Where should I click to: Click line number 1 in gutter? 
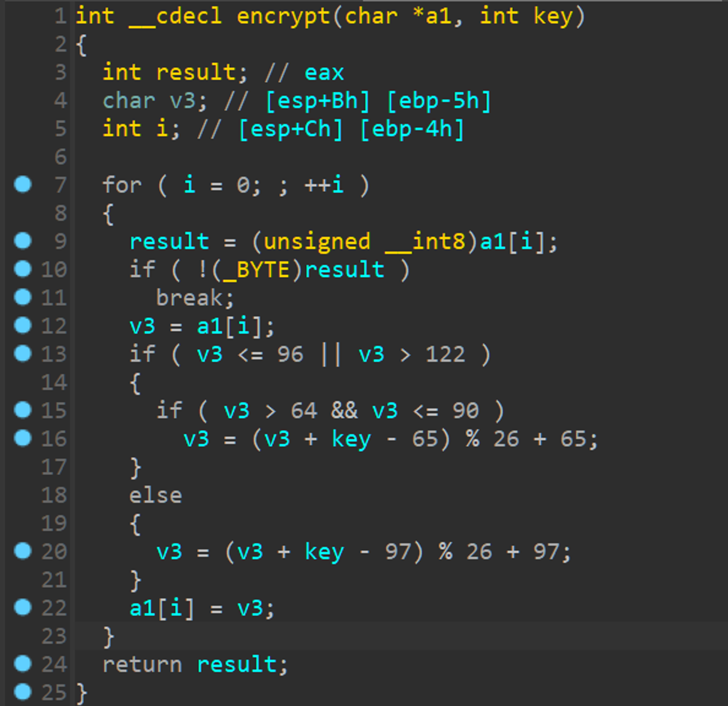(60, 16)
